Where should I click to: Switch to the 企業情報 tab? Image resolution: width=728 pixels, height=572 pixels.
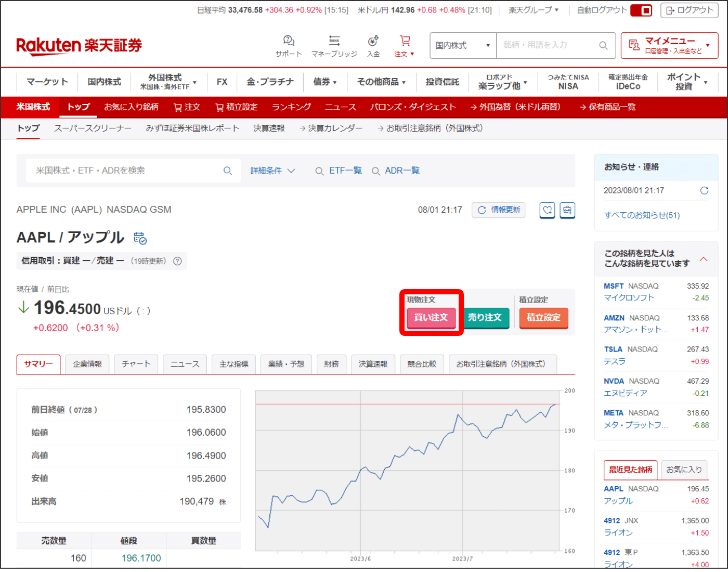pyautogui.click(x=87, y=365)
